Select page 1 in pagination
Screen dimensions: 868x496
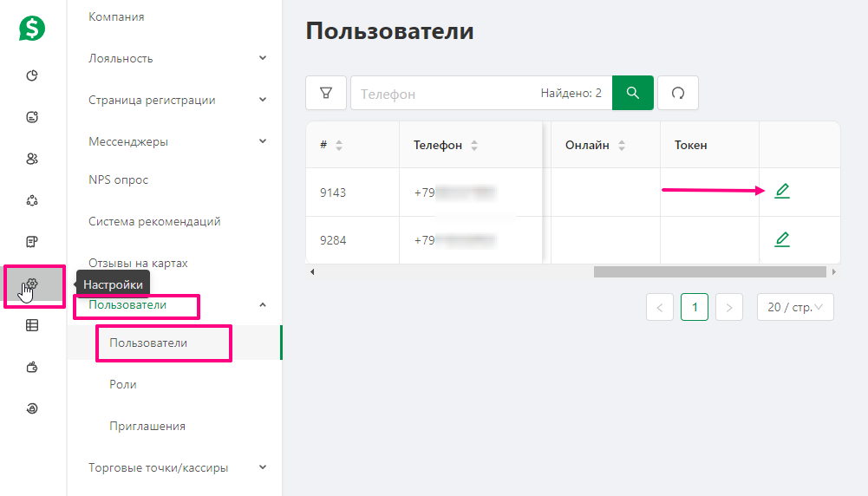click(695, 307)
